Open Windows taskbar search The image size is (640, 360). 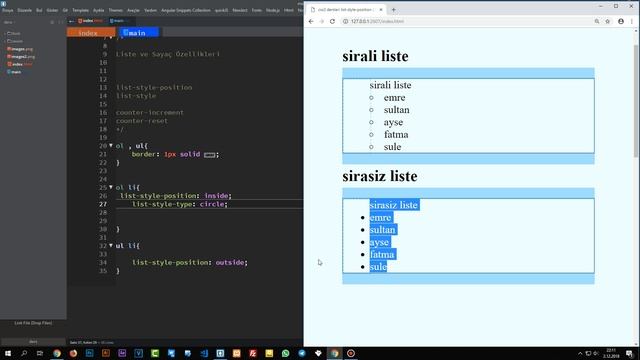point(24,353)
